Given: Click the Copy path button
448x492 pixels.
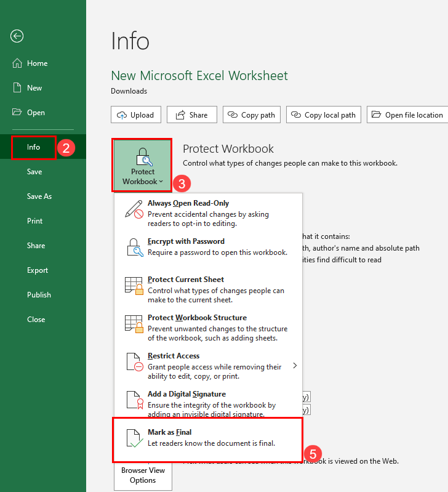Looking at the screenshot, I should click(252, 115).
